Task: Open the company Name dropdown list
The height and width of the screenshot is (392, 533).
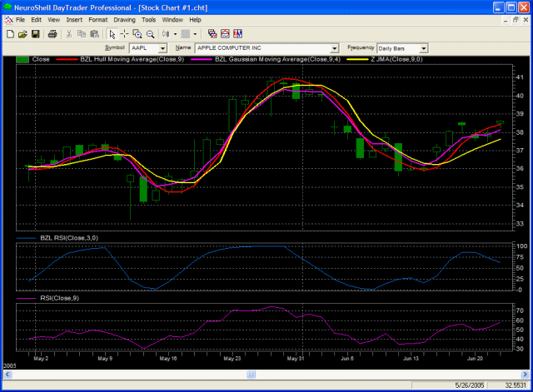Action: tap(335, 48)
